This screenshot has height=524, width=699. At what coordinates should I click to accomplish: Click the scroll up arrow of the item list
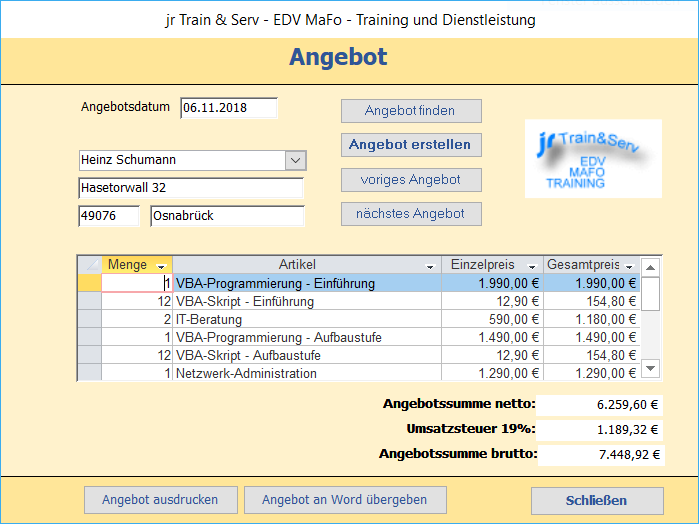click(x=650, y=268)
